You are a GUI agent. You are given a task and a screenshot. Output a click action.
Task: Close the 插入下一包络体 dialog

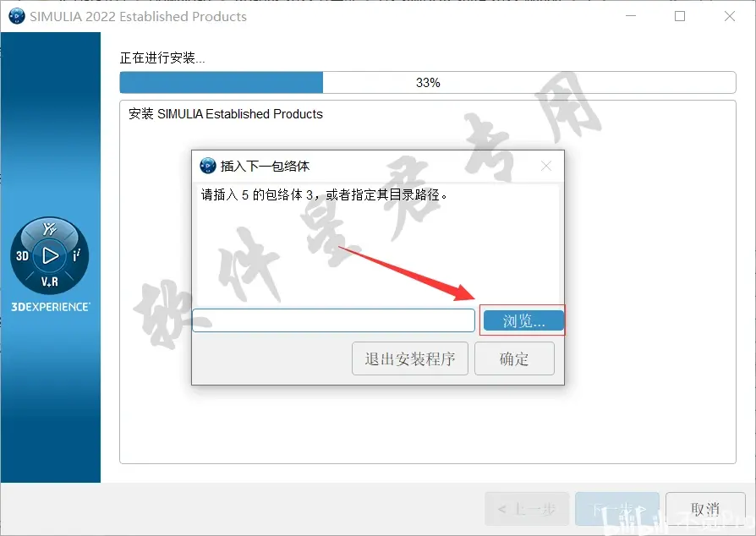[546, 166]
